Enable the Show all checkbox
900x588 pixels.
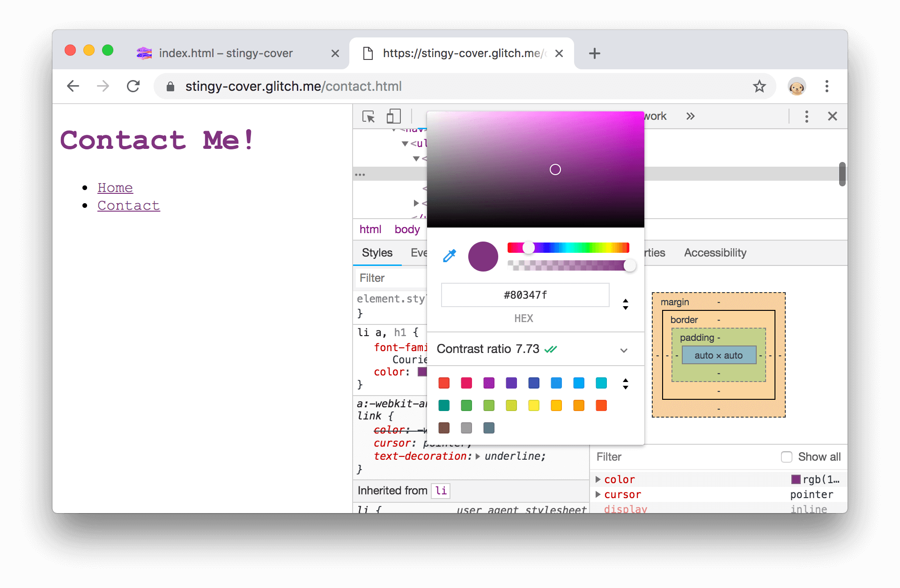(787, 457)
